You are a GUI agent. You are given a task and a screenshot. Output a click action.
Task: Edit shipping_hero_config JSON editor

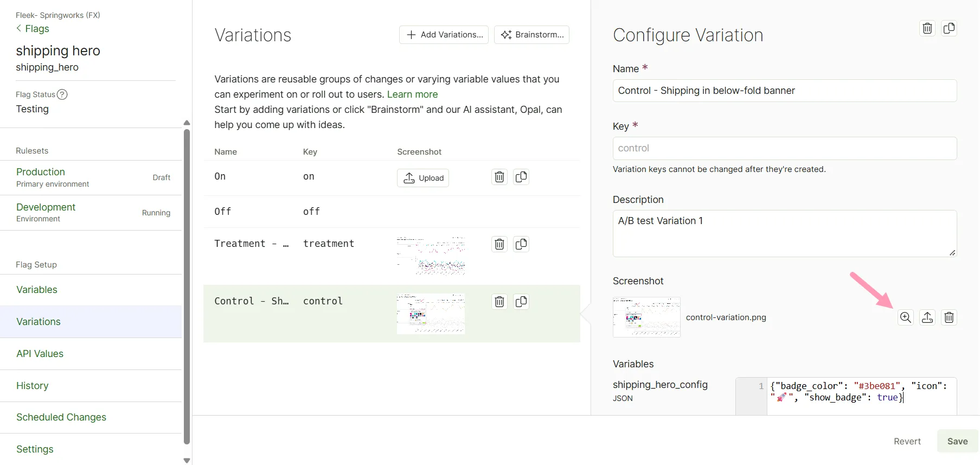(x=861, y=396)
